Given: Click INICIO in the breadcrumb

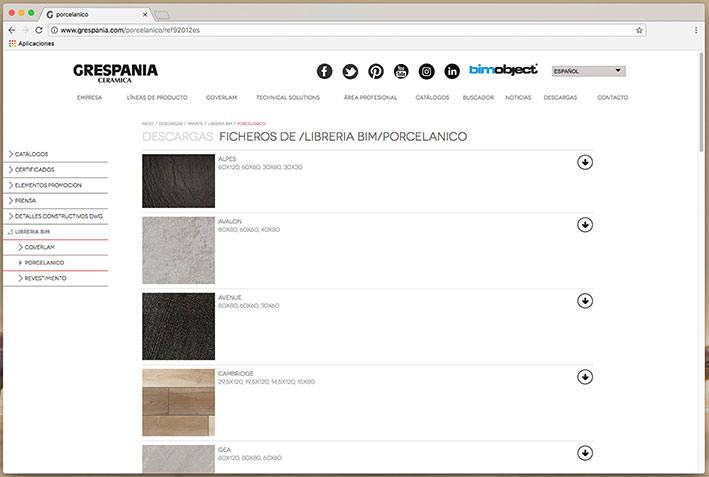Looking at the screenshot, I should (148, 123).
